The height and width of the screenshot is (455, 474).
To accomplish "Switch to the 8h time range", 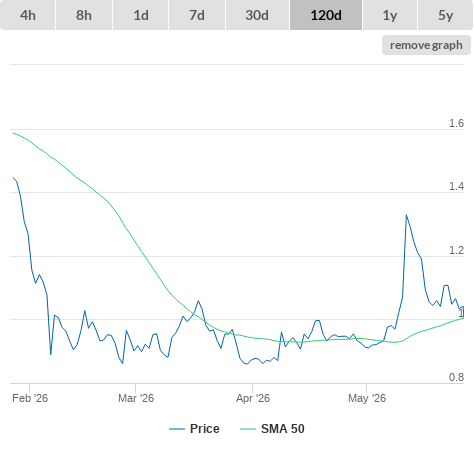I will click(x=84, y=15).
